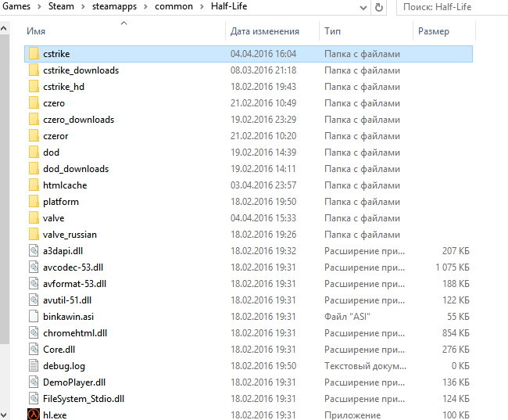Click the czero_downloads folder icon
This screenshot has width=508, height=420.
(x=34, y=120)
